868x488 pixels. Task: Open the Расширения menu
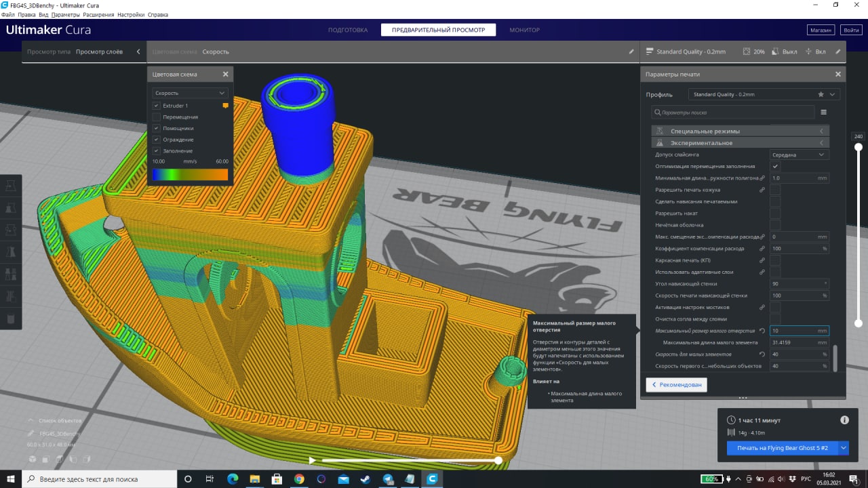[98, 14]
